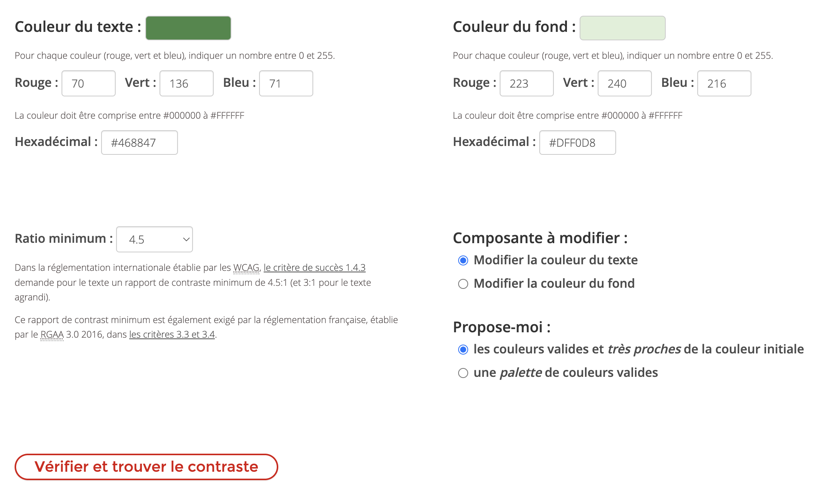This screenshot has height=504, width=821.
Task: Follow les critères 3.3 et 3.4 link
Action: (172, 335)
